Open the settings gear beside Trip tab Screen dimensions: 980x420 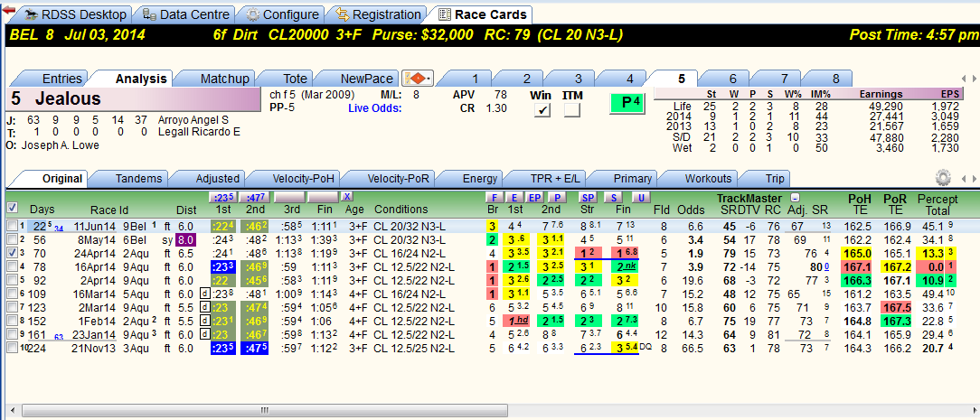click(x=943, y=178)
